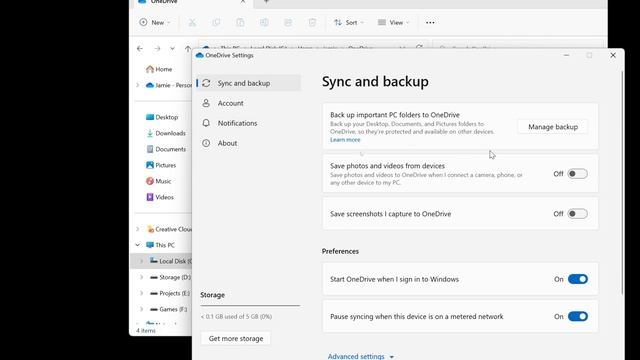Viewport: 640px width, 360px height.
Task: Click the About info icon
Action: (206, 143)
